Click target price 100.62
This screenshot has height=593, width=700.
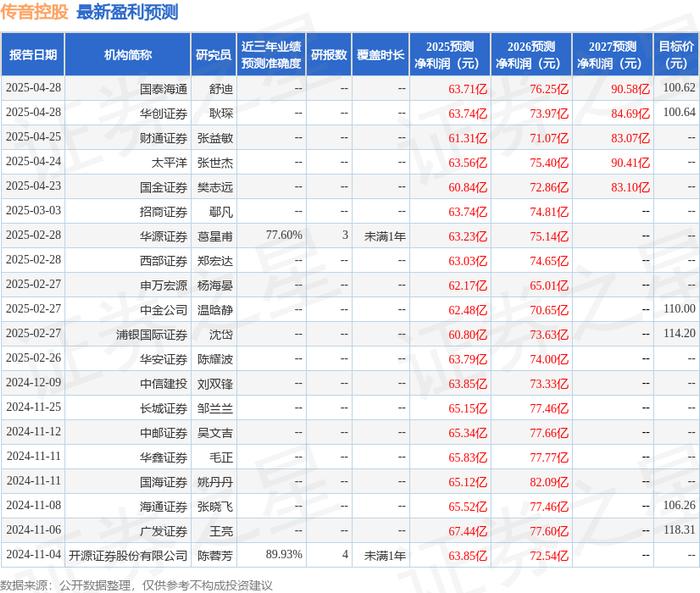click(679, 88)
